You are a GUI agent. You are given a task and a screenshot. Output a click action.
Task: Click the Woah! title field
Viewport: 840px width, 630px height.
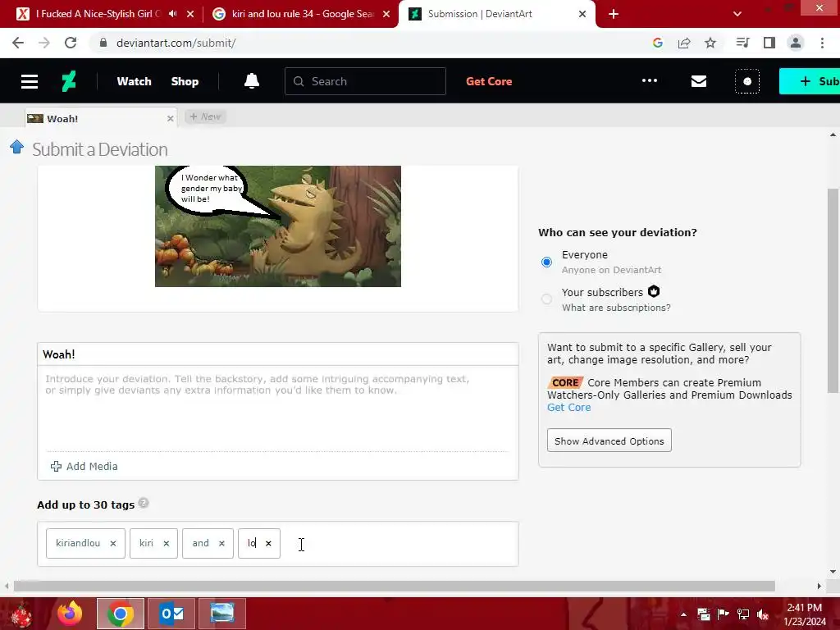pyautogui.click(x=277, y=354)
